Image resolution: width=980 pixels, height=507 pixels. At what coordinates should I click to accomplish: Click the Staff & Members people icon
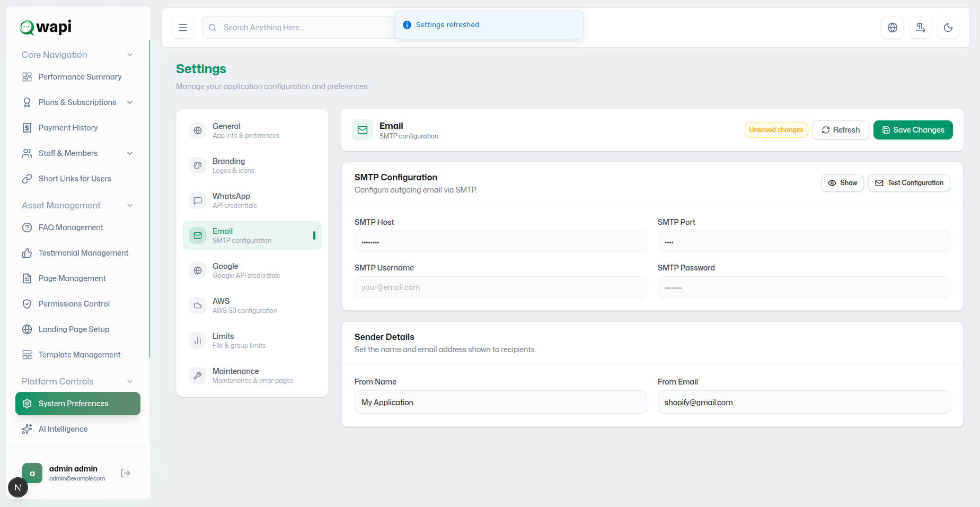click(27, 153)
